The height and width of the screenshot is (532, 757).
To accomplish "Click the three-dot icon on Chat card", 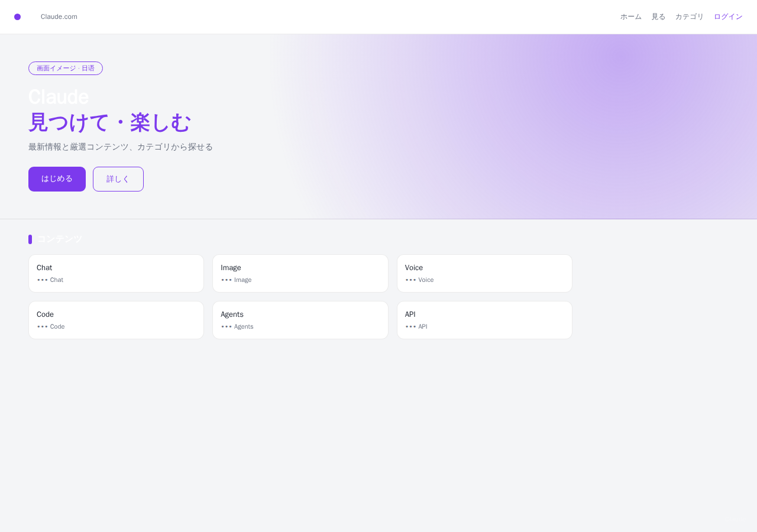I will pyautogui.click(x=43, y=280).
